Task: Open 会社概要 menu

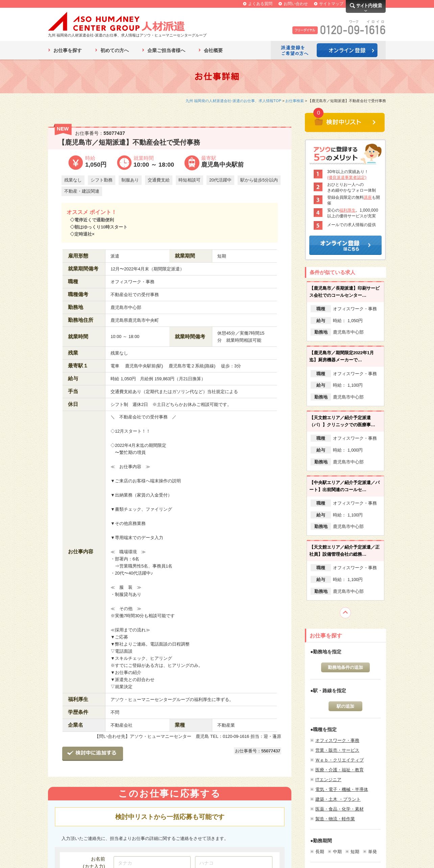Action: click(x=211, y=50)
